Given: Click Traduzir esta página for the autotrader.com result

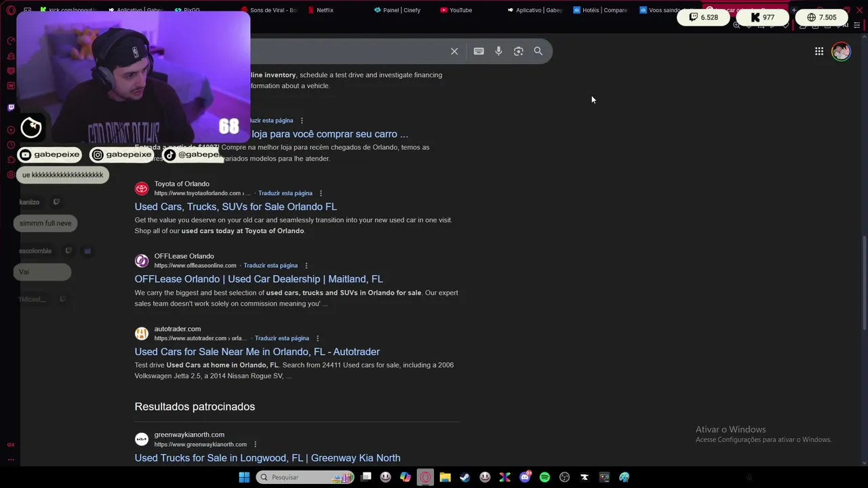Looking at the screenshot, I should (282, 338).
